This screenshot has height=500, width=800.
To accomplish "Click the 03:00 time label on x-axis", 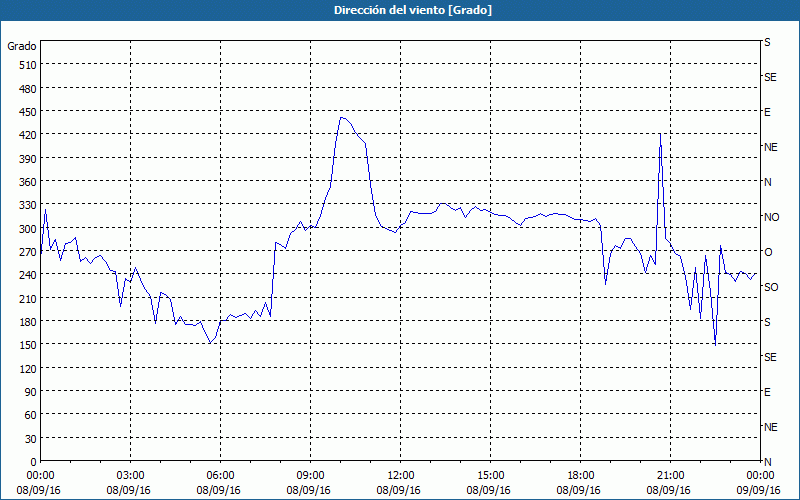I will [131, 476].
